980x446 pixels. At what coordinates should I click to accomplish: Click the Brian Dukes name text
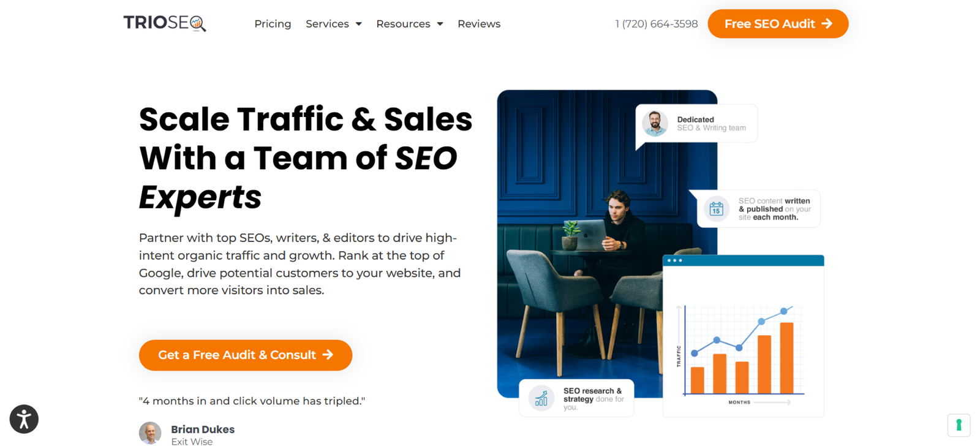(203, 429)
